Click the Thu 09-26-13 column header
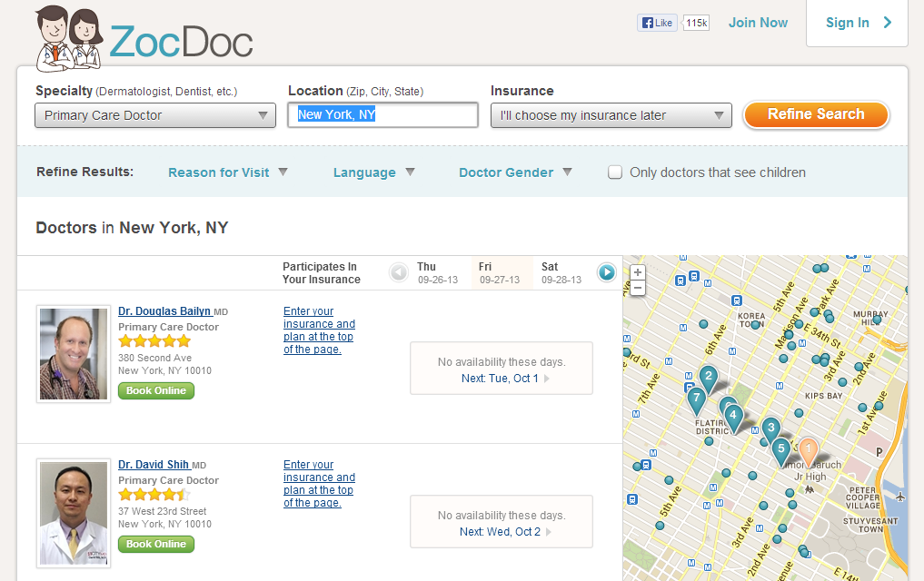The width and height of the screenshot is (924, 581). click(438, 273)
